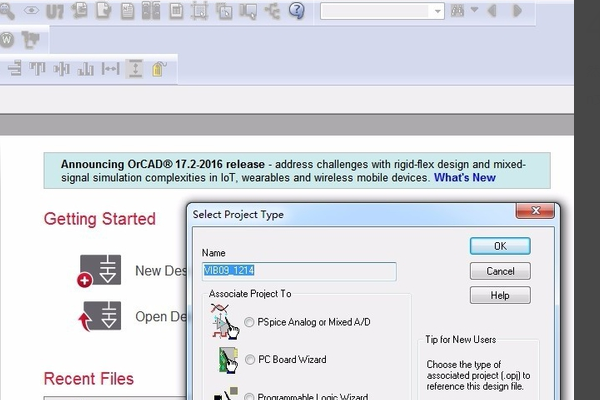Click the New Design text link
600x400 pixels.
point(161,271)
